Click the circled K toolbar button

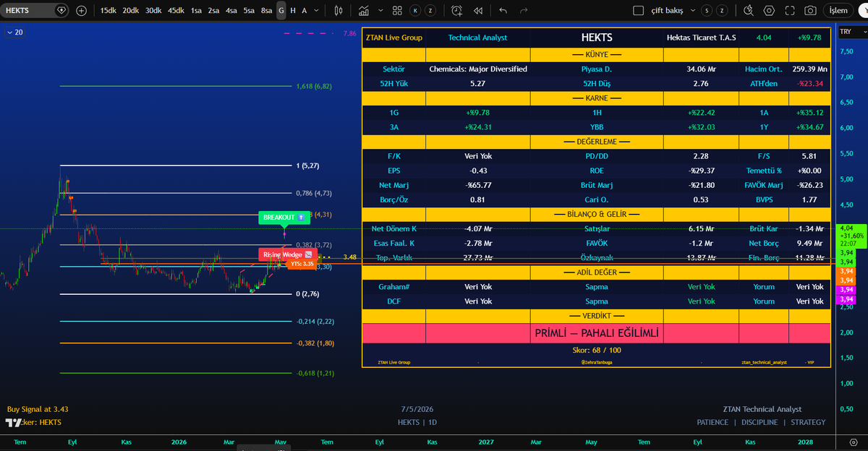coord(414,11)
